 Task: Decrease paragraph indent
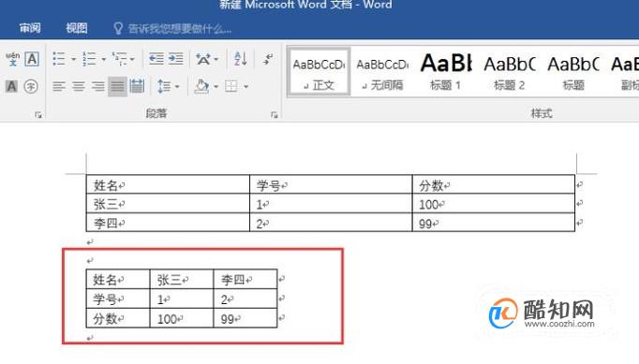click(x=156, y=59)
